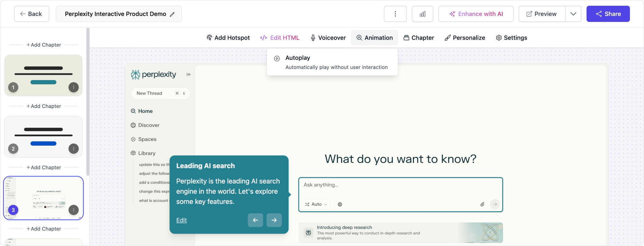Open the Auto mode dropdown
The height and width of the screenshot is (246, 644).
pyautogui.click(x=316, y=204)
